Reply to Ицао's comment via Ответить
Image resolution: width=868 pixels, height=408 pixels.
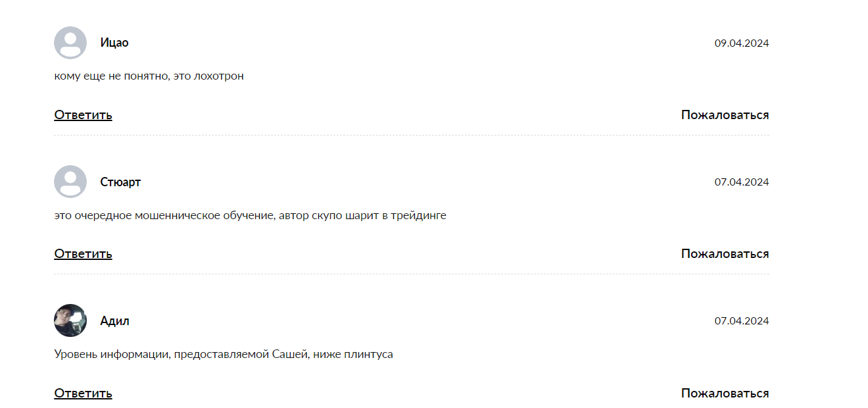click(83, 115)
